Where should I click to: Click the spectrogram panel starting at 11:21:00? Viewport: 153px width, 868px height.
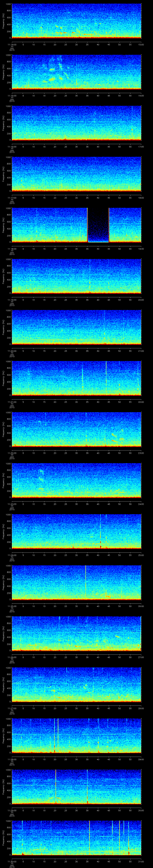[x=76, y=378]
